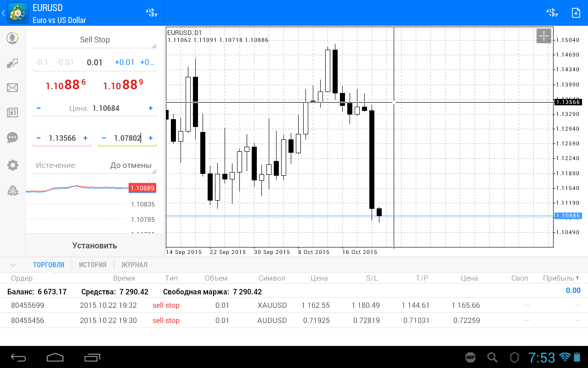Open Quotes sidebar icon
The width and height of the screenshot is (588, 368).
(12, 38)
